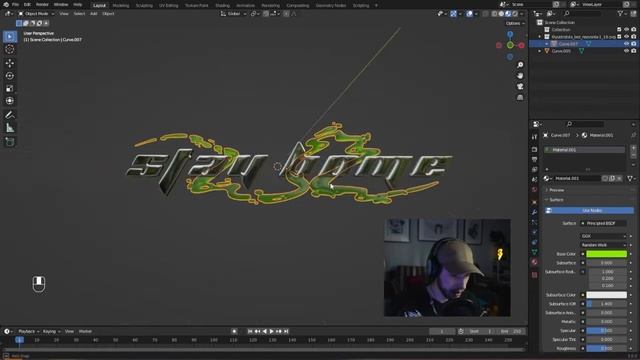Open the File menu
This screenshot has height=360, width=640.
coord(15,4)
